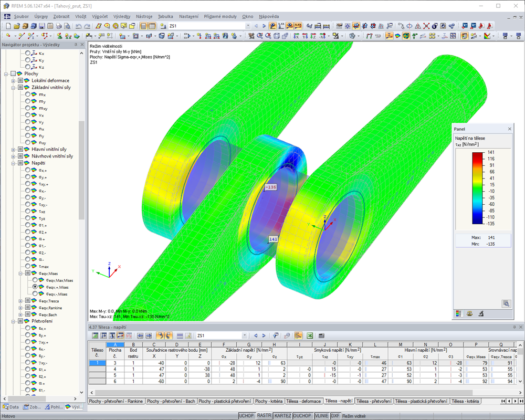Image resolution: width=525 pixels, height=420 pixels.
Task: Collapse the Napětí branch in project navigator
Action: pos(13,163)
